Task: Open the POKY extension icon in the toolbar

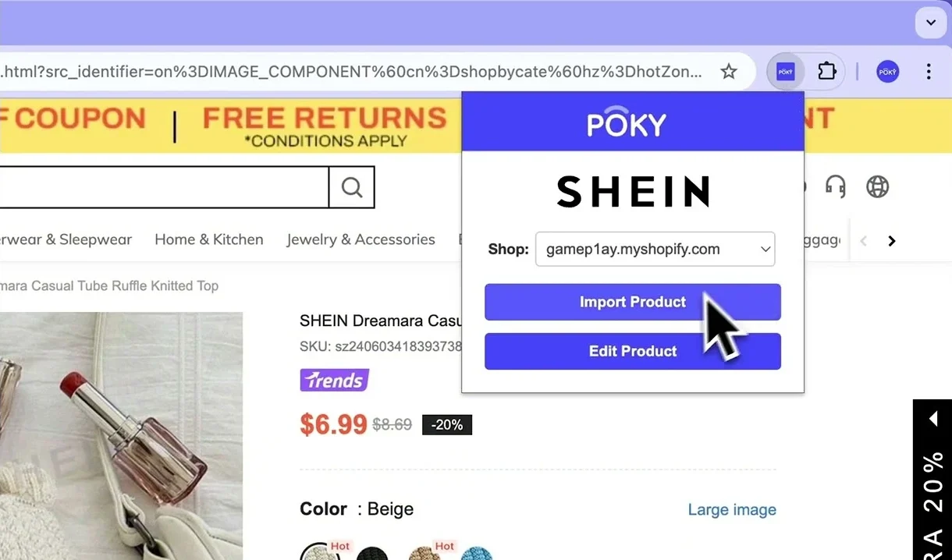Action: 785,71
